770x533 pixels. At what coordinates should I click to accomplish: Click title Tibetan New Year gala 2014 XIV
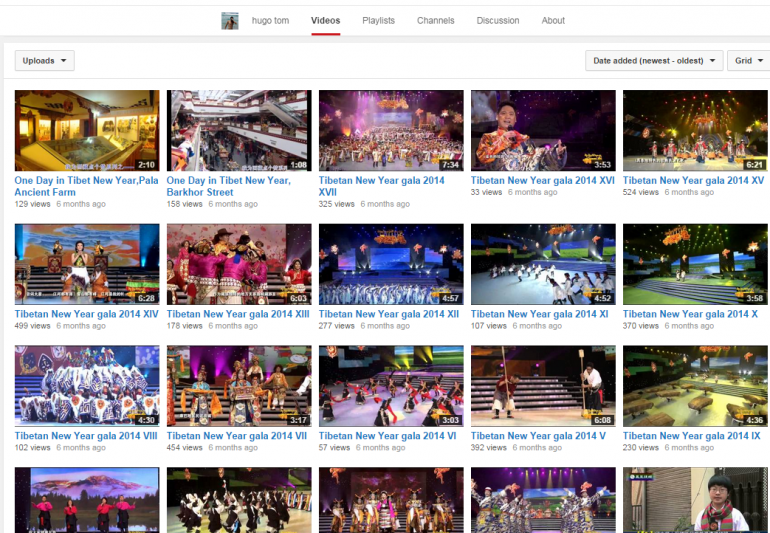(86, 314)
